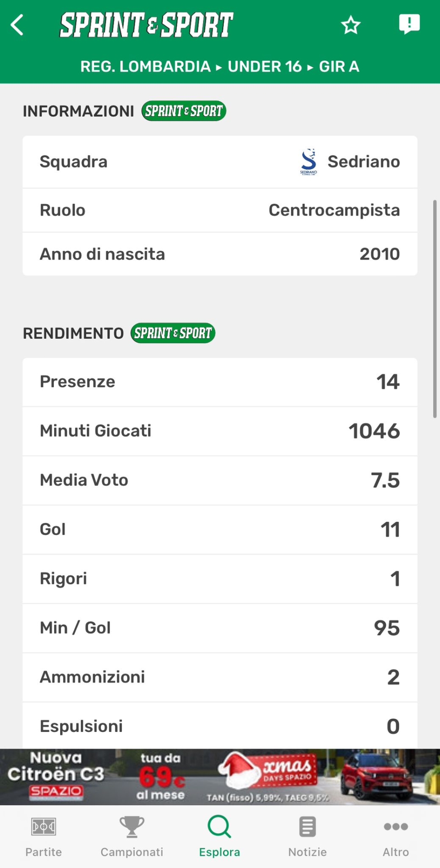Screen dimensions: 440x868
Task: Add player to favorites with star icon
Action: tap(350, 25)
